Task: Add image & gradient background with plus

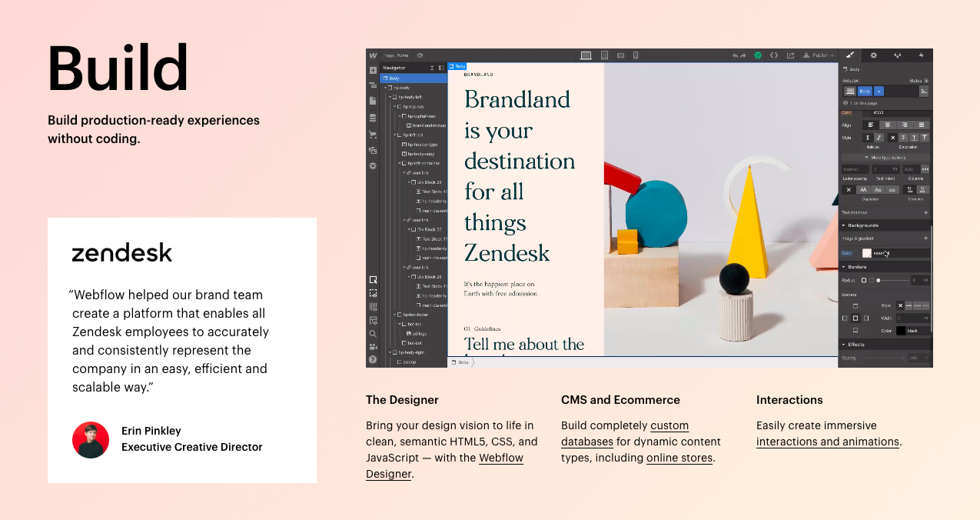Action: tap(925, 238)
